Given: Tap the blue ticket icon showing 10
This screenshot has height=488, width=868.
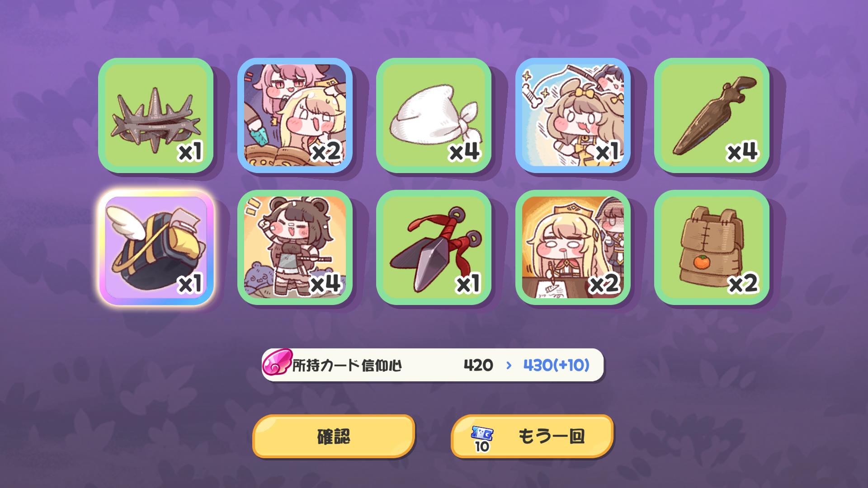Looking at the screenshot, I should tap(482, 438).
